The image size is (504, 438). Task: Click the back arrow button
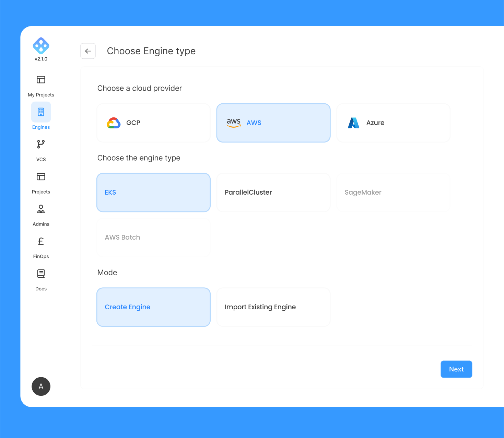coord(88,51)
